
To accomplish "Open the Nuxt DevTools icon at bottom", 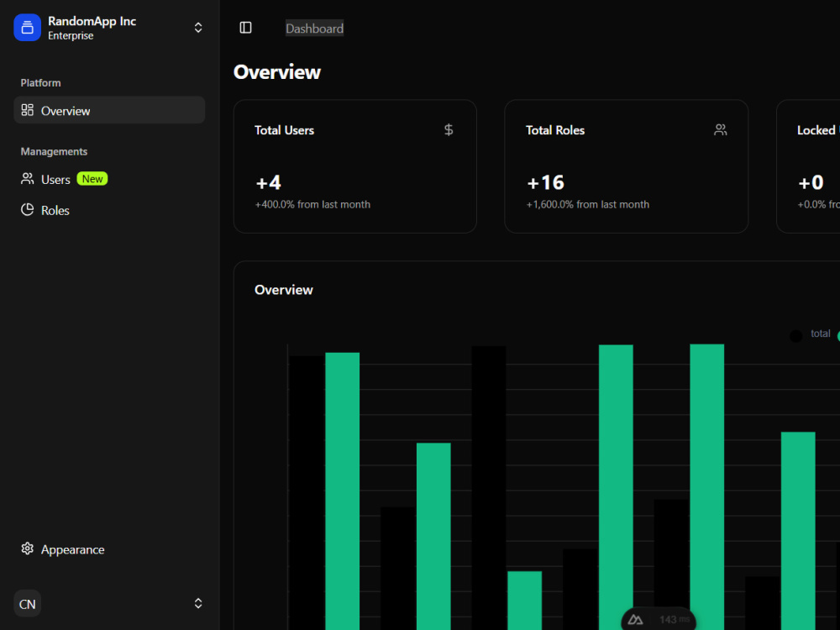I will tap(635, 620).
